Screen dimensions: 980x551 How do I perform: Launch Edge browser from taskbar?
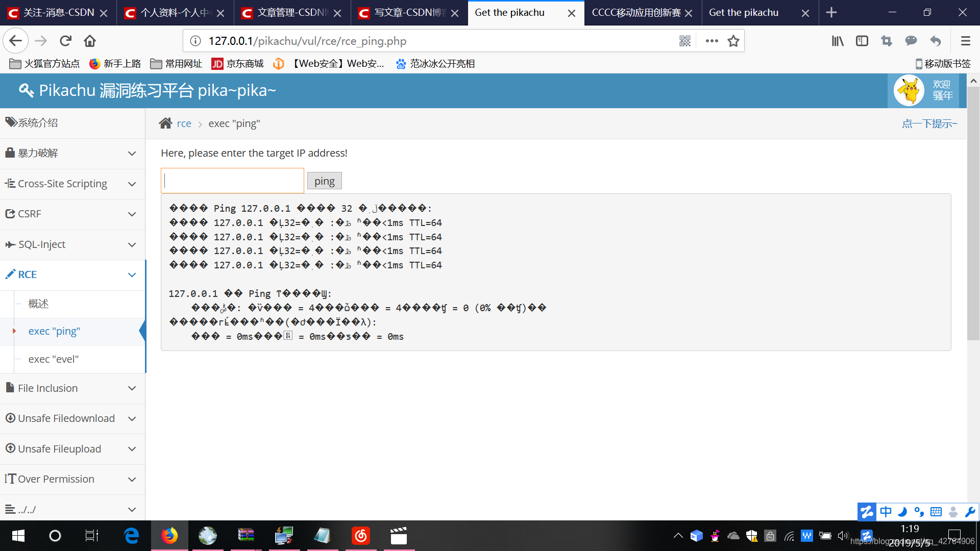[x=131, y=536]
